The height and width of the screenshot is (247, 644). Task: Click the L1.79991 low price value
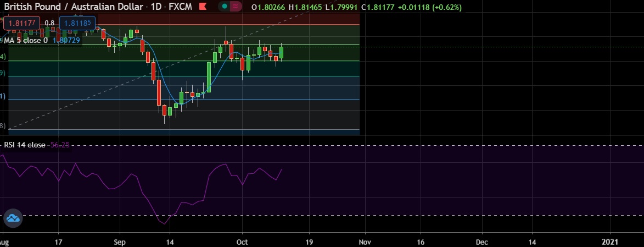click(341, 7)
